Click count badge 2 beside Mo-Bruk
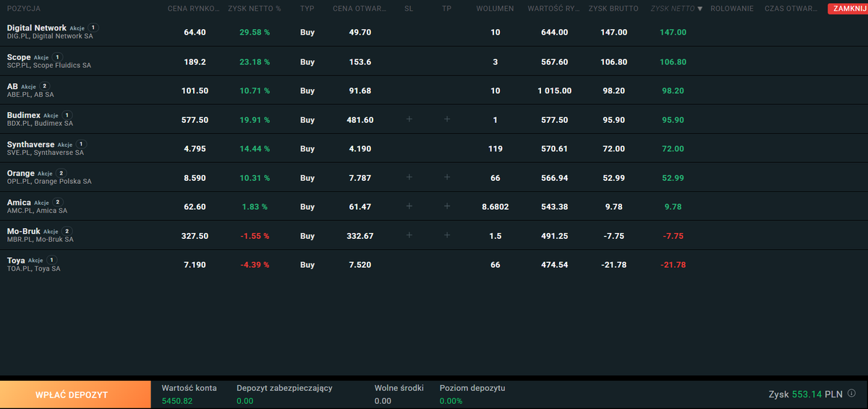Image resolution: width=868 pixels, height=409 pixels. [67, 231]
